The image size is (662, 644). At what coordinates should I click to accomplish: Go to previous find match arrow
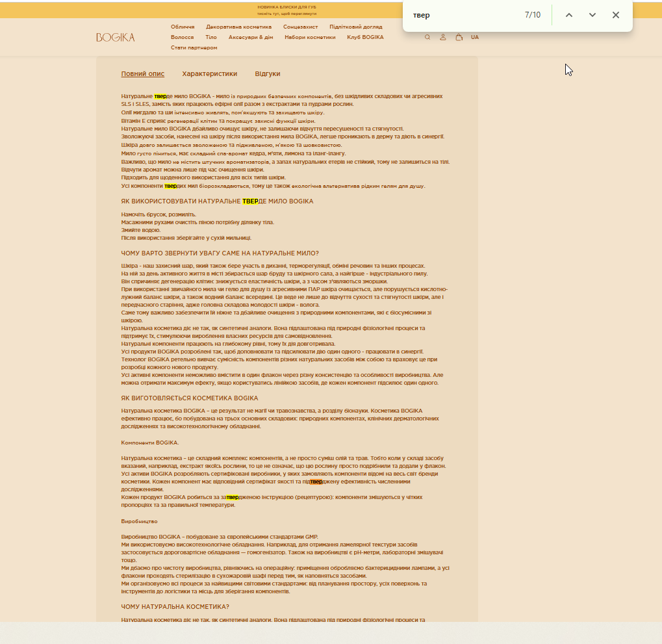coord(569,15)
